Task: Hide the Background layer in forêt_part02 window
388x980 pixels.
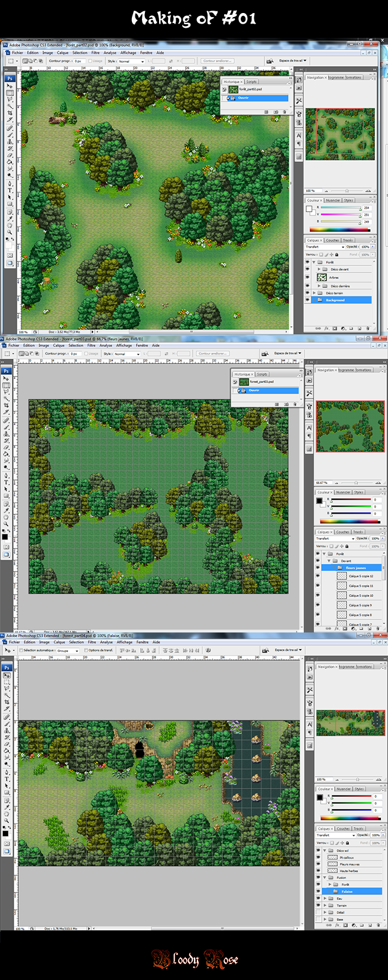Action: click(308, 300)
